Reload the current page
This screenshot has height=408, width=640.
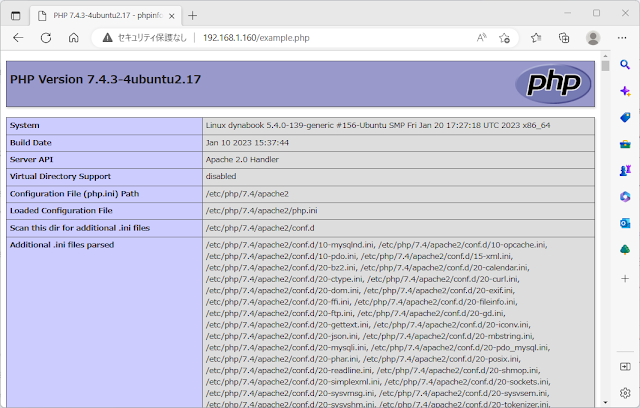click(x=46, y=38)
